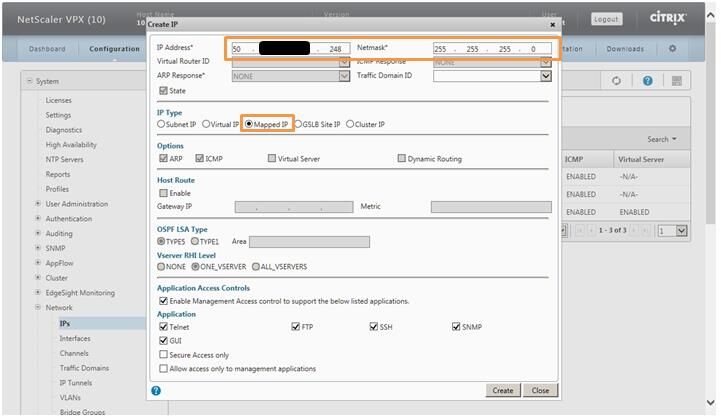The image size is (721, 418).
Task: Open Interfaces under Network
Action: click(x=75, y=338)
